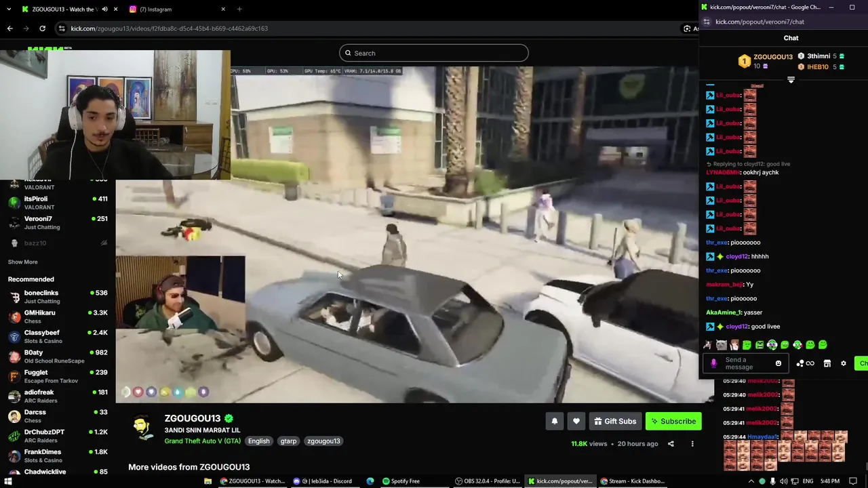The width and height of the screenshot is (868, 488).
Task: Close the Instagram browser tab
Action: (x=223, y=9)
